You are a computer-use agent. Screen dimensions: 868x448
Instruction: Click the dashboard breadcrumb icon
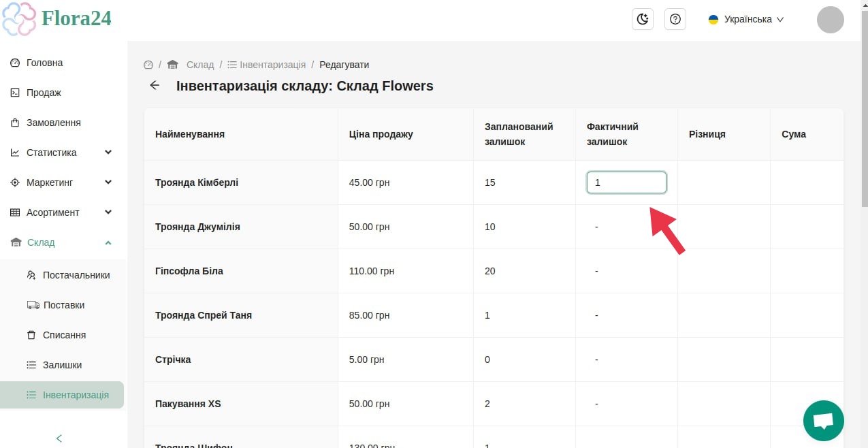(x=148, y=65)
